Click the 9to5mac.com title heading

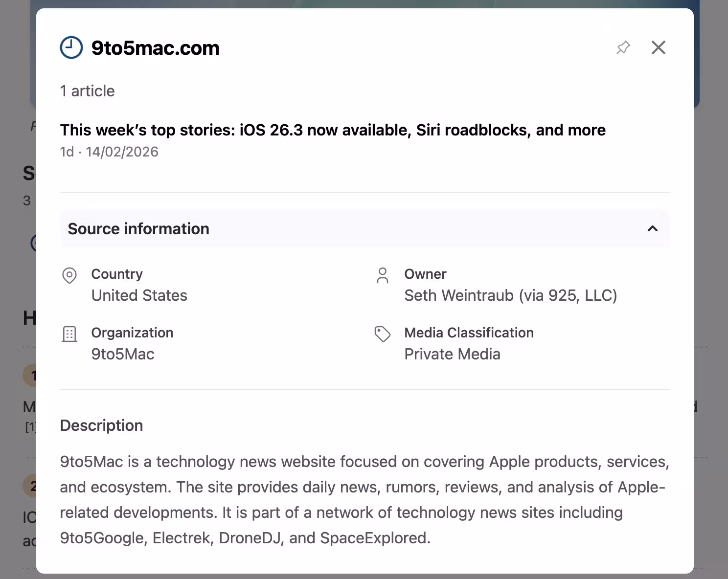click(x=155, y=48)
